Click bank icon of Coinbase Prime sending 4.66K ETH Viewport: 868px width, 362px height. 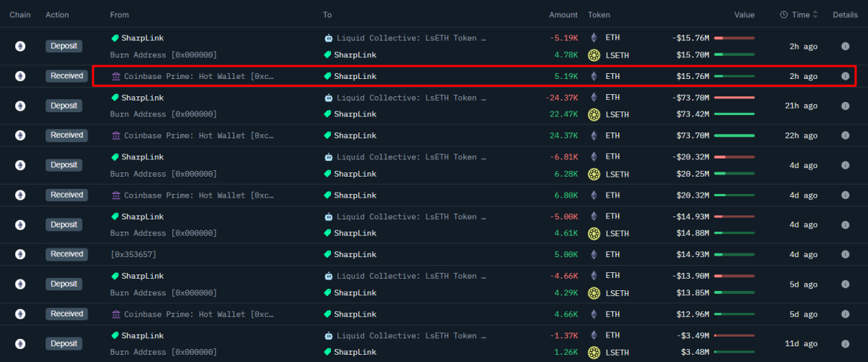click(x=116, y=314)
